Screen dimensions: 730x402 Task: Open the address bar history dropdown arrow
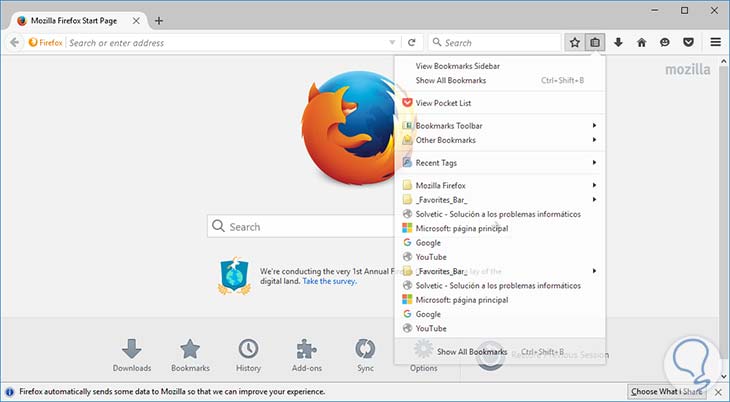392,42
